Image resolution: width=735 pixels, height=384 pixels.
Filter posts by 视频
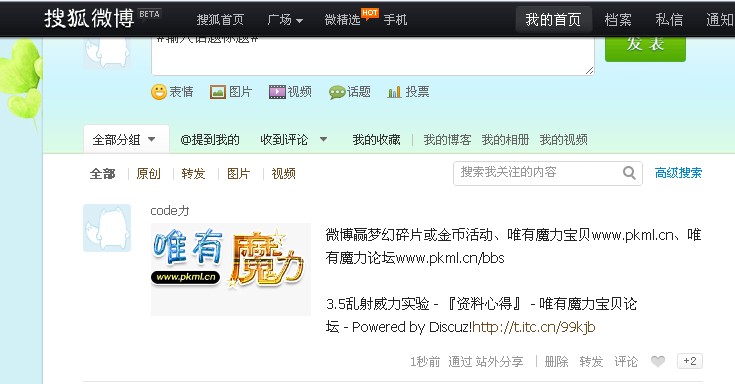tap(284, 174)
